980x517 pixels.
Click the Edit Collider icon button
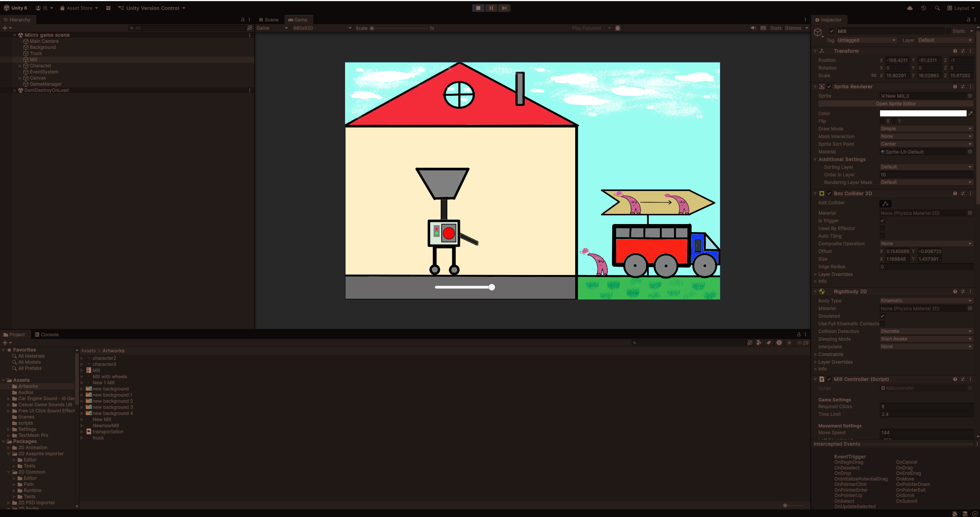pyautogui.click(x=885, y=203)
